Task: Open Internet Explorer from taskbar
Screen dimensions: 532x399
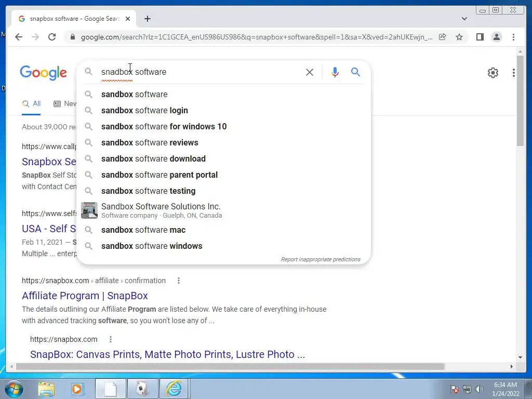Action: (x=175, y=389)
